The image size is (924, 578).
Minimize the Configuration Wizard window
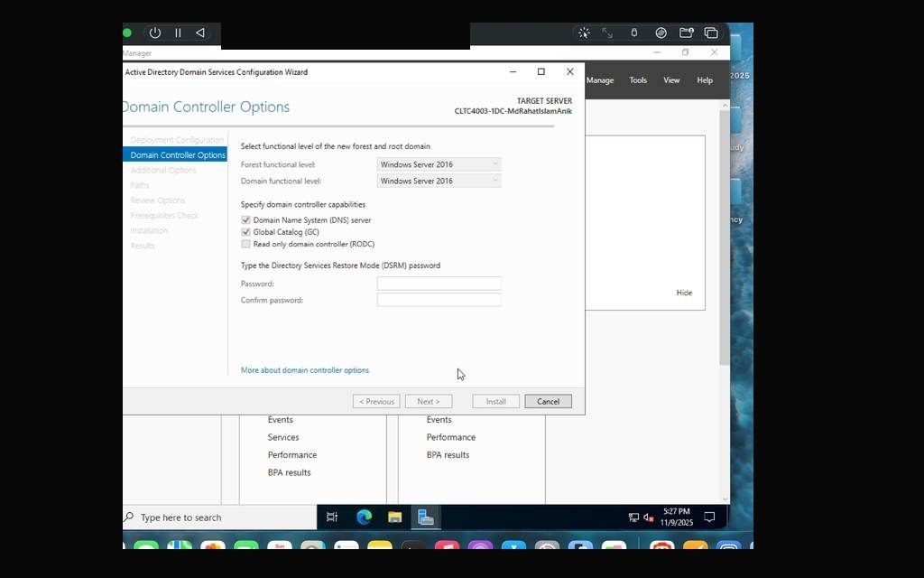[513, 72]
